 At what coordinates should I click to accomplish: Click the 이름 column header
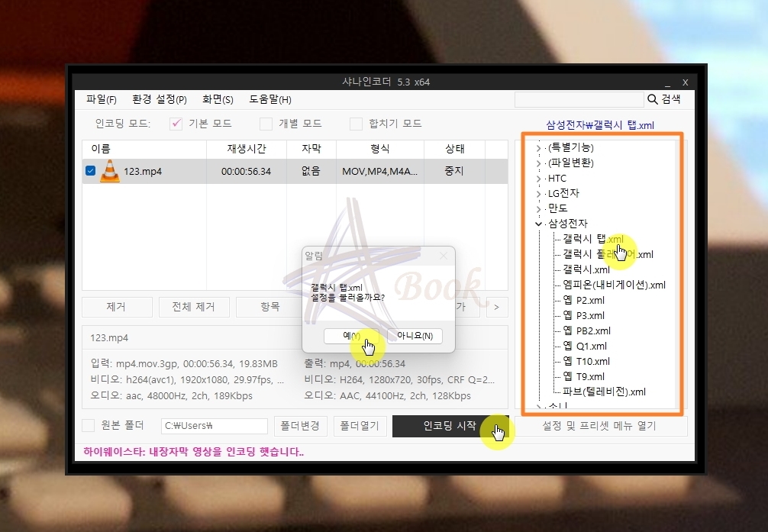pyautogui.click(x=144, y=149)
